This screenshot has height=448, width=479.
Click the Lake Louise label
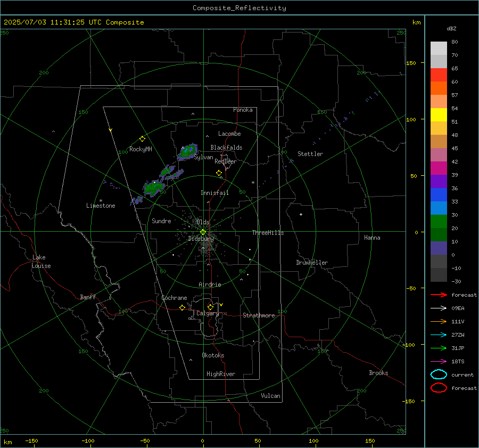coord(41,262)
